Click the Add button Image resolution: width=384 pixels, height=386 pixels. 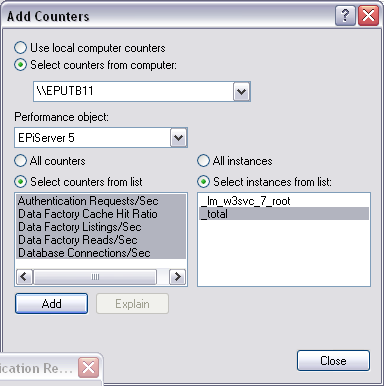click(51, 303)
